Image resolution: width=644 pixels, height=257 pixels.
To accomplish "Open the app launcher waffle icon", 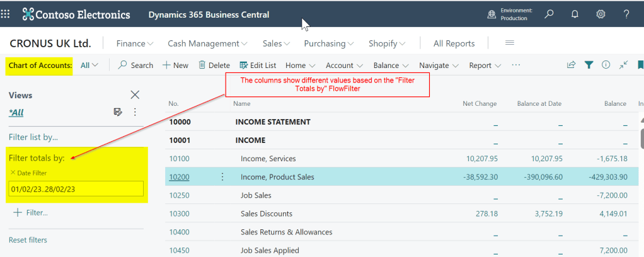I will pyautogui.click(x=6, y=14).
